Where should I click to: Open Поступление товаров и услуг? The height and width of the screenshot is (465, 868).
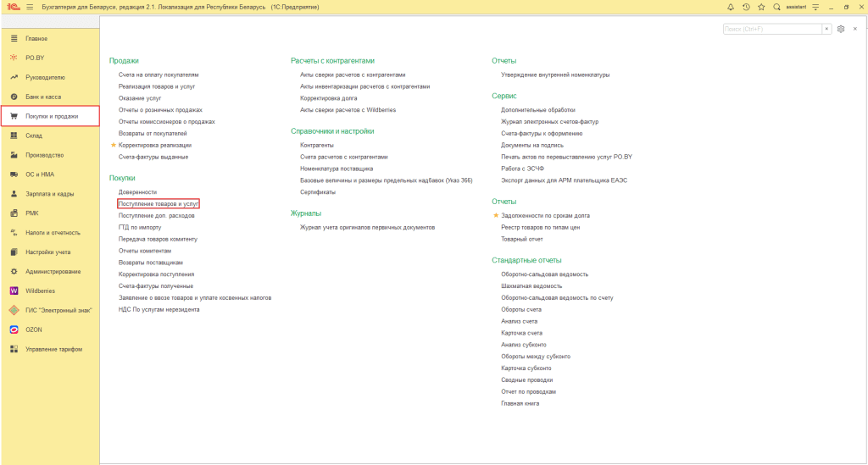point(159,204)
